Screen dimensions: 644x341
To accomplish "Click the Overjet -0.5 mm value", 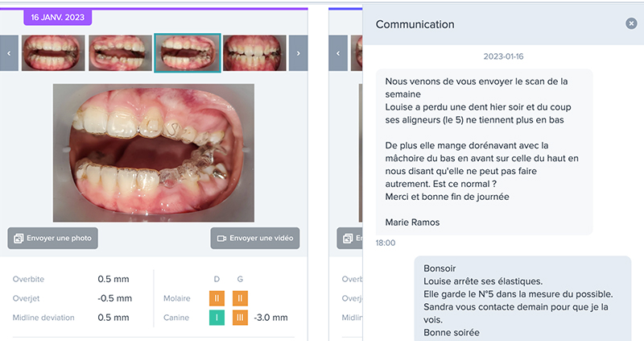I will point(112,298).
